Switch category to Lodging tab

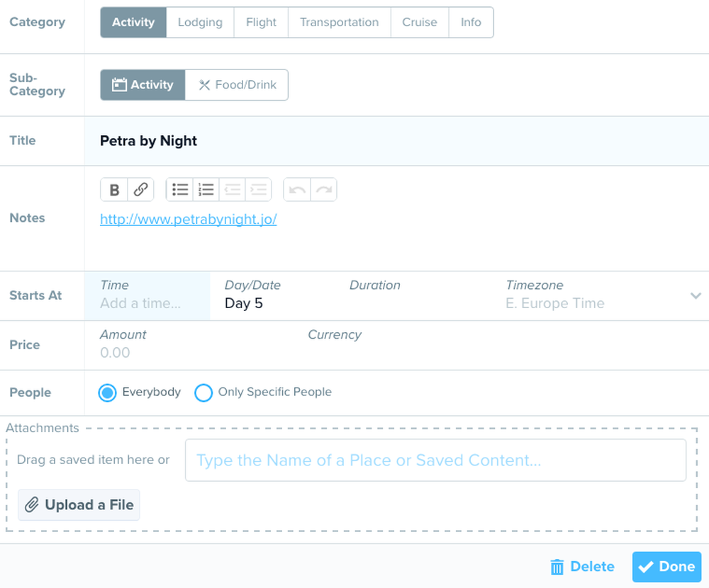click(x=201, y=22)
